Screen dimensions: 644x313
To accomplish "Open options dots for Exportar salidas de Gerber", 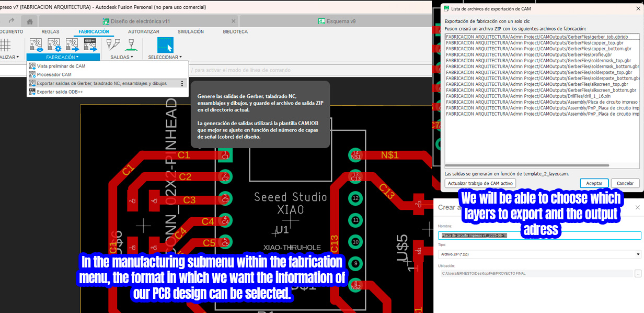I will coord(182,83).
